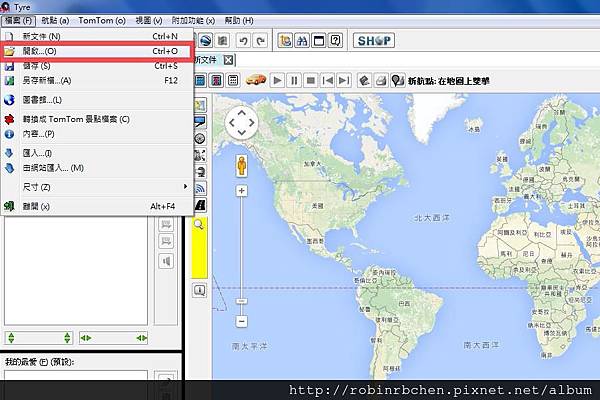
Task: Click the speech bubble sidebar icon
Action: 200,122
